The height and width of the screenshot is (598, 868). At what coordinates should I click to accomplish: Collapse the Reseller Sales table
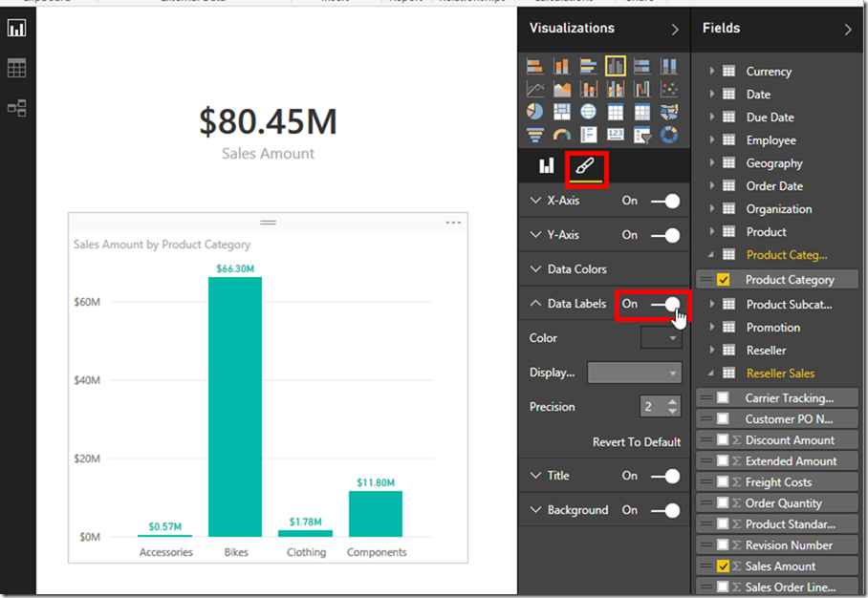[x=711, y=374]
